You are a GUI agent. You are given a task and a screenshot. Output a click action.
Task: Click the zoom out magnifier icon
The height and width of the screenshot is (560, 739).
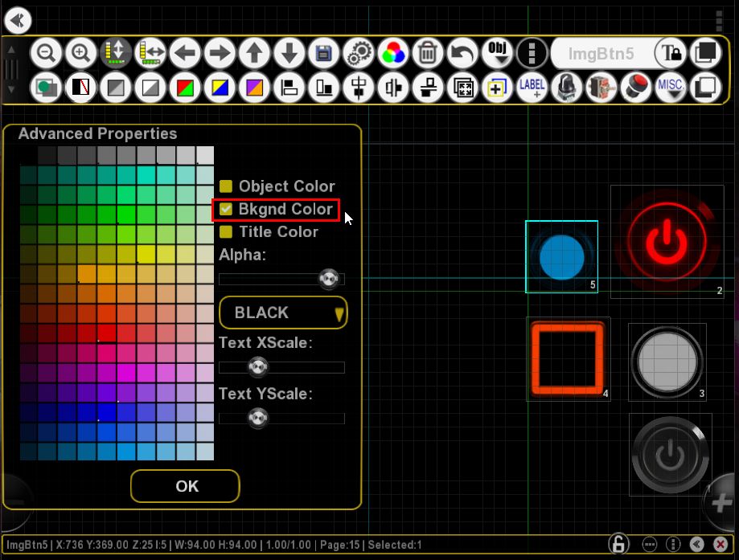tap(46, 53)
